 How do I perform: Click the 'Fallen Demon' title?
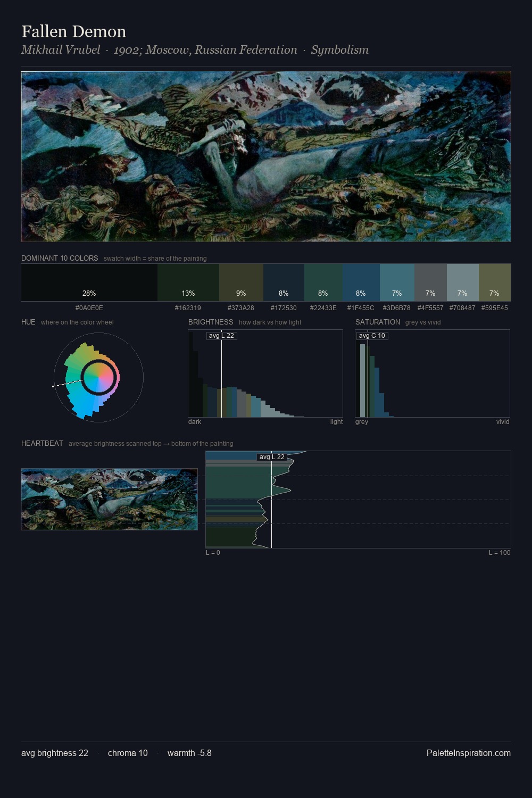pos(74,31)
